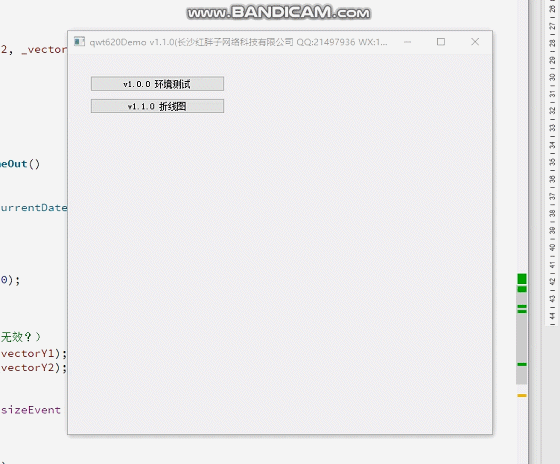This screenshot has width=560, height=464.
Task: Click the sizeEvent text in code editor
Action: tap(31, 410)
